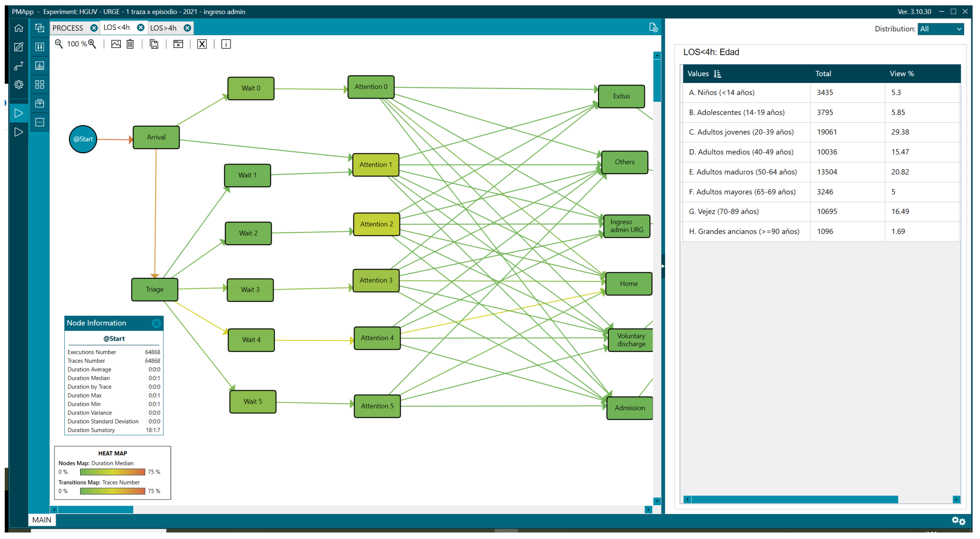980x539 pixels.
Task: Click the MAIN button at the bottom
Action: click(41, 519)
